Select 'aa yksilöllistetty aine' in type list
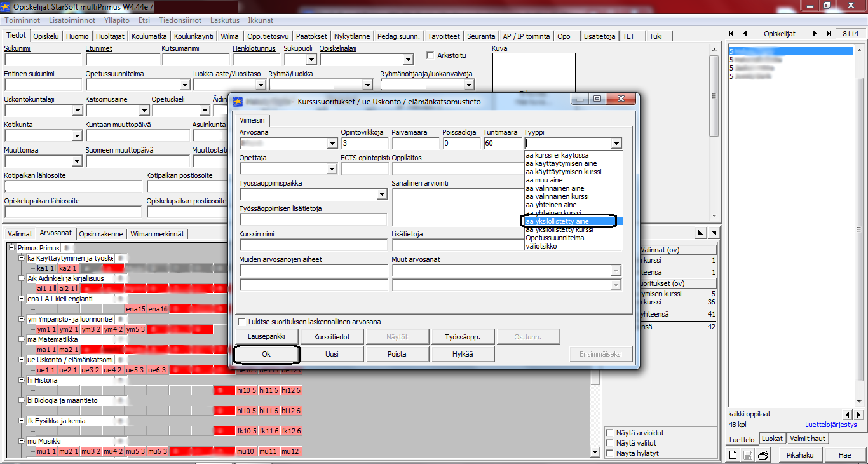The width and height of the screenshot is (868, 464). click(574, 221)
